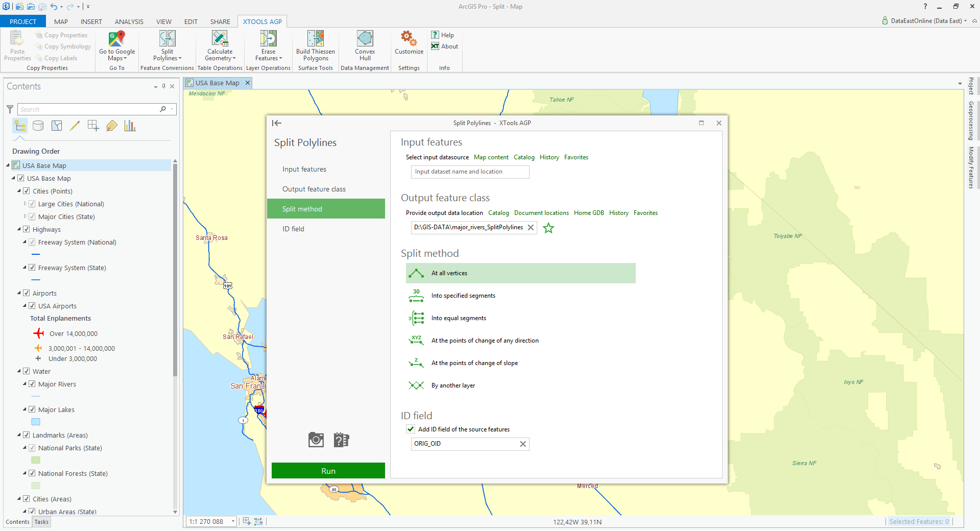Open the PROJECT tab

(23, 21)
